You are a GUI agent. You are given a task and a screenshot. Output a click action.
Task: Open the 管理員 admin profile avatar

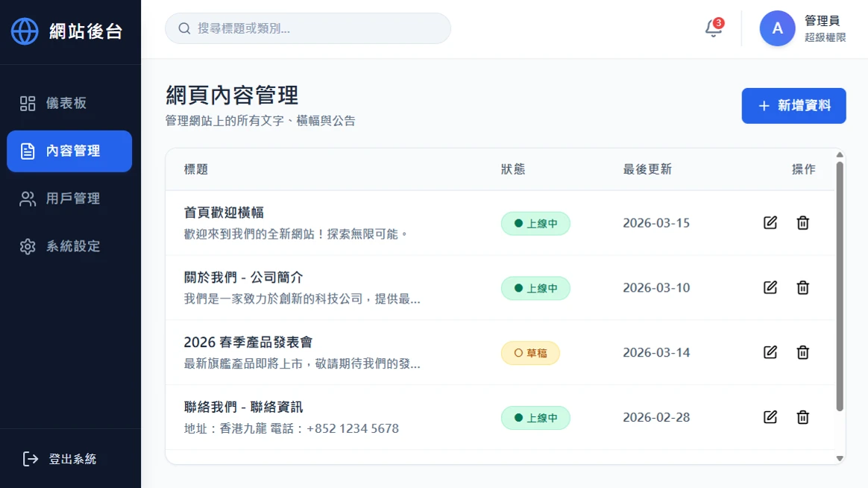[777, 28]
